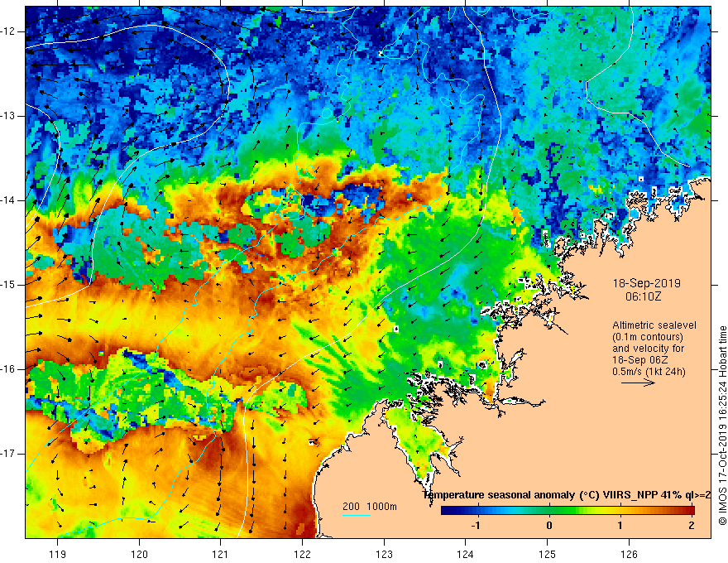Click the cyan bathymetry legend line sample
The image size is (728, 563).
pyautogui.click(x=356, y=515)
